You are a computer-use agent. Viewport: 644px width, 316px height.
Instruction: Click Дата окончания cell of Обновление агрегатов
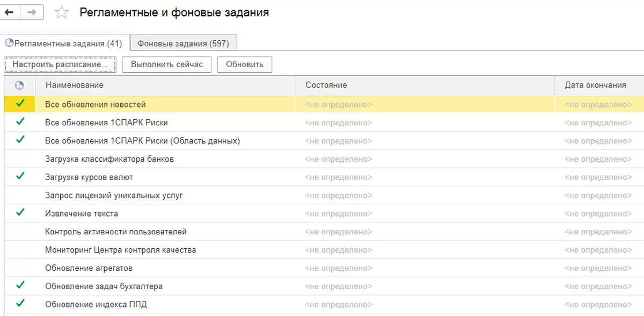point(599,268)
